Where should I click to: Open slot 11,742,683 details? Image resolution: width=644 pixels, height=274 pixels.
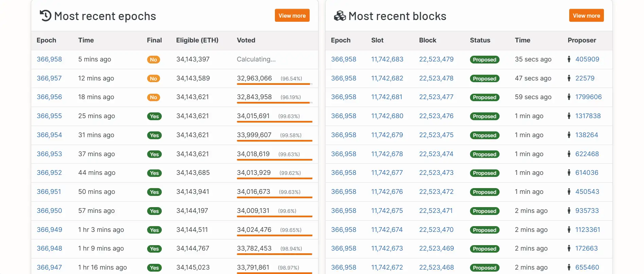coord(387,59)
